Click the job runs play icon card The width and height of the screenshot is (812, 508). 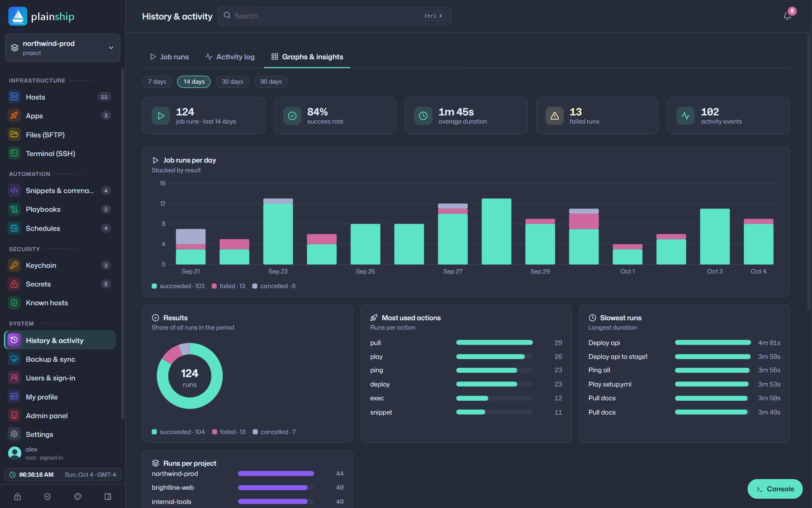[x=161, y=116]
